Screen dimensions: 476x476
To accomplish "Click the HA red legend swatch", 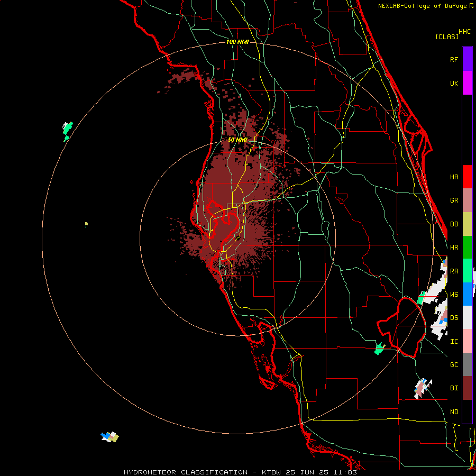I will tap(467, 177).
